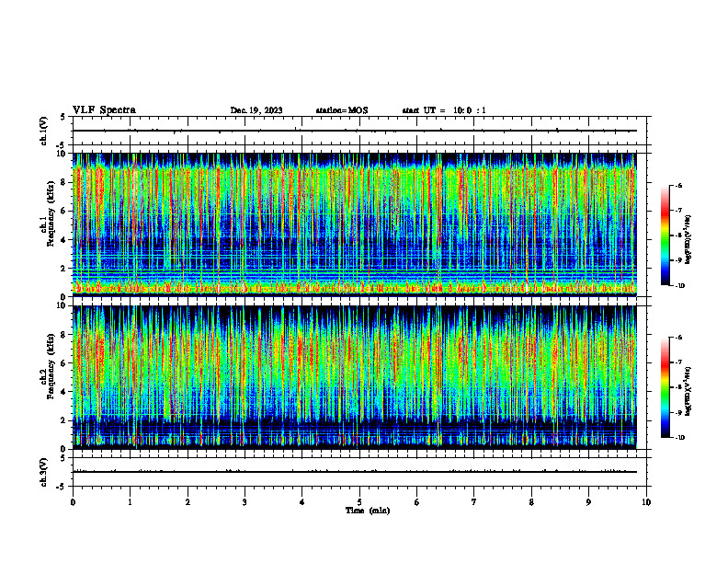The height and width of the screenshot is (563, 728).
Task: Click the "-6" value on ch.1 colorbar
Action: [679, 185]
